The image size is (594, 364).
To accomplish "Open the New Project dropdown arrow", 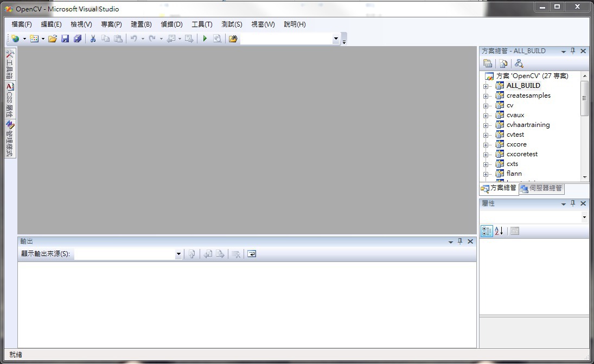I will click(x=24, y=39).
